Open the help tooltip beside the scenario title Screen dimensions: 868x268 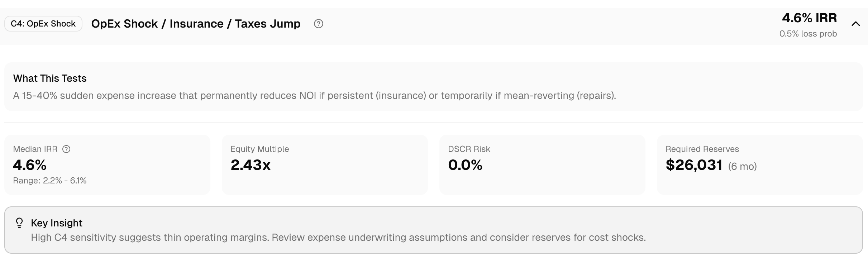[319, 24]
